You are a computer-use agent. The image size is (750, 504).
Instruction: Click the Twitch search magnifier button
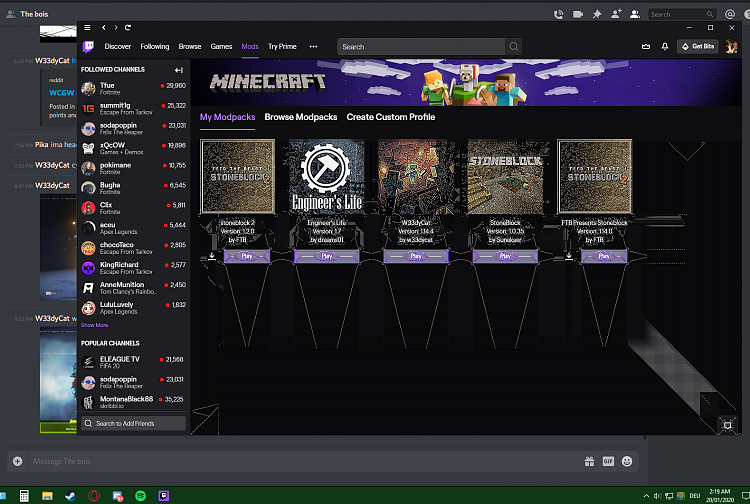[513, 46]
